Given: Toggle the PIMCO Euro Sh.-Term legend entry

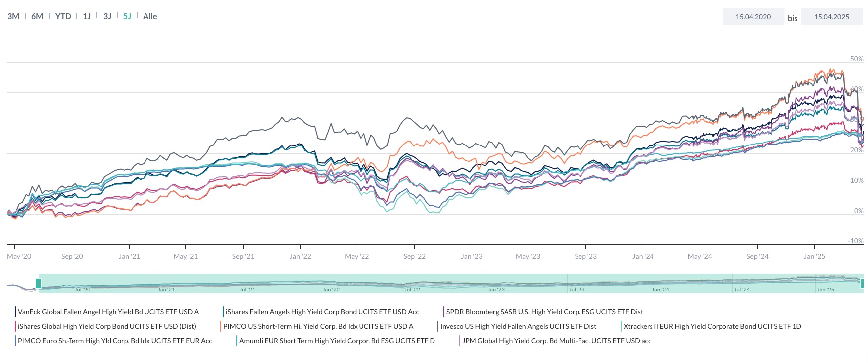Looking at the screenshot, I should pyautogui.click(x=115, y=341).
